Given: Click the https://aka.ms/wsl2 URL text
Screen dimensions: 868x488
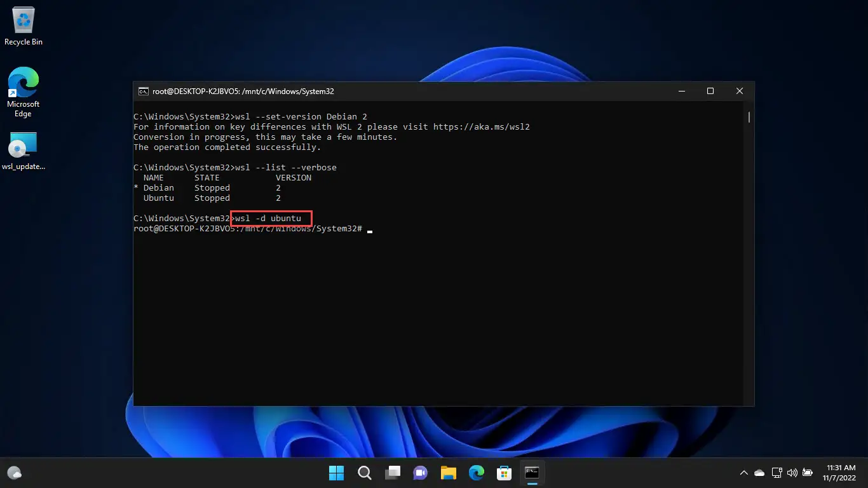Looking at the screenshot, I should tap(482, 127).
